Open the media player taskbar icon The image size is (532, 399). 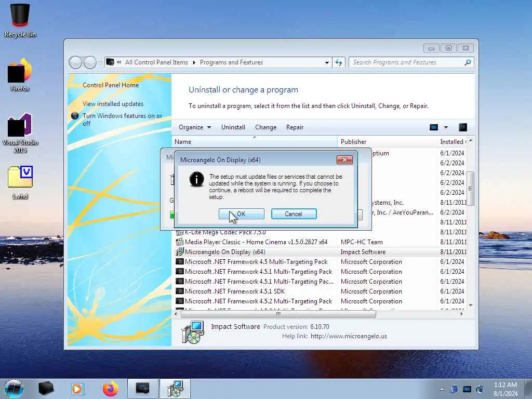click(77, 389)
